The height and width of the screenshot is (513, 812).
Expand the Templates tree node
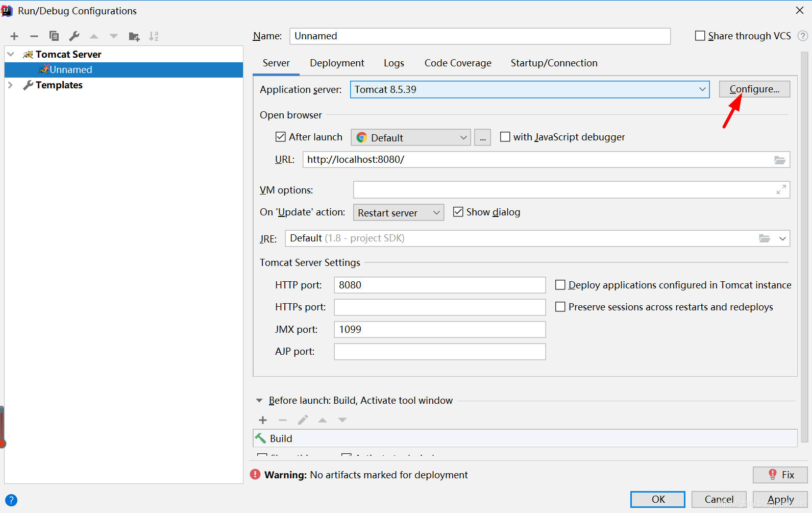(11, 85)
